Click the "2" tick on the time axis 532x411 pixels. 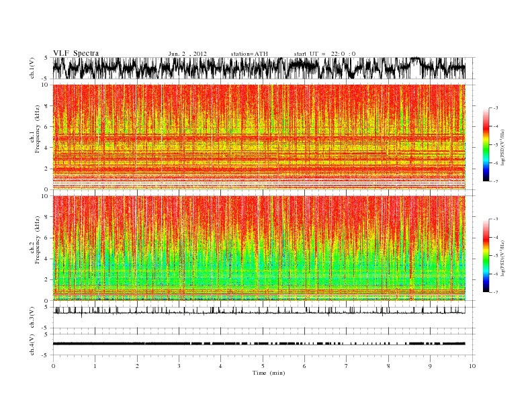137,366
